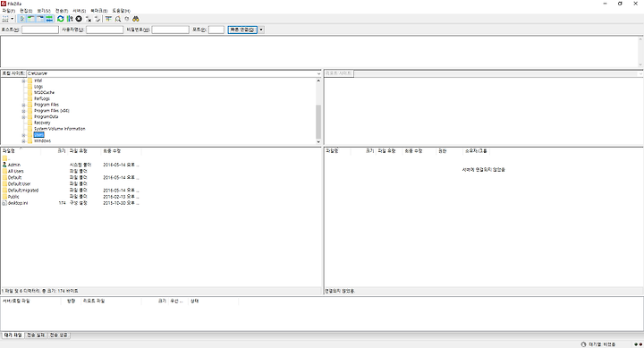Viewport: 644px width, 348px height.
Task: Open the 편집(E) menu
Action: pos(26,11)
